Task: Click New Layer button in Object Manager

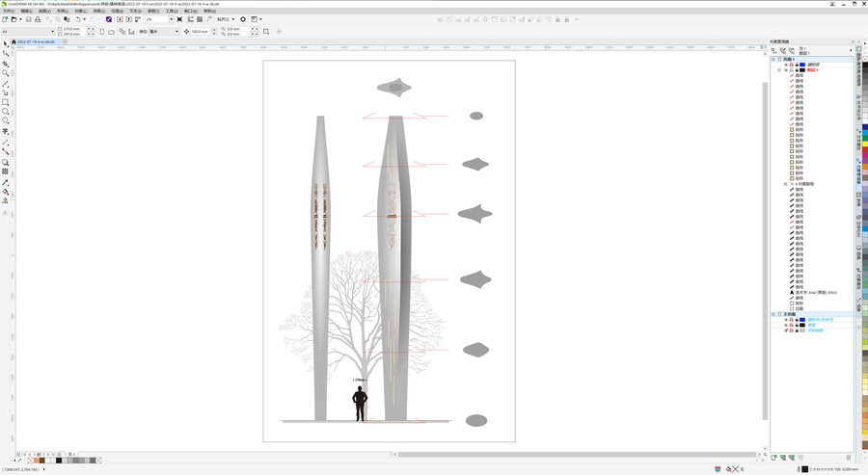Action: [773, 458]
